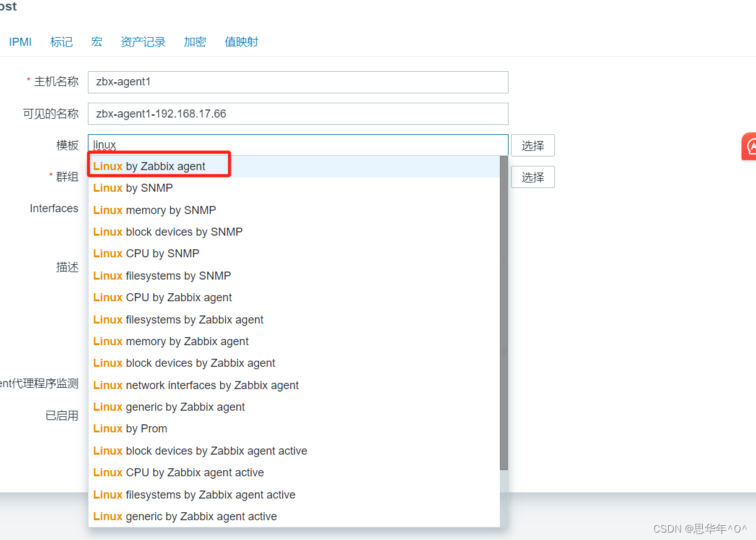
Task: Pick Linux generic by Zabbix agent active
Action: (294, 516)
